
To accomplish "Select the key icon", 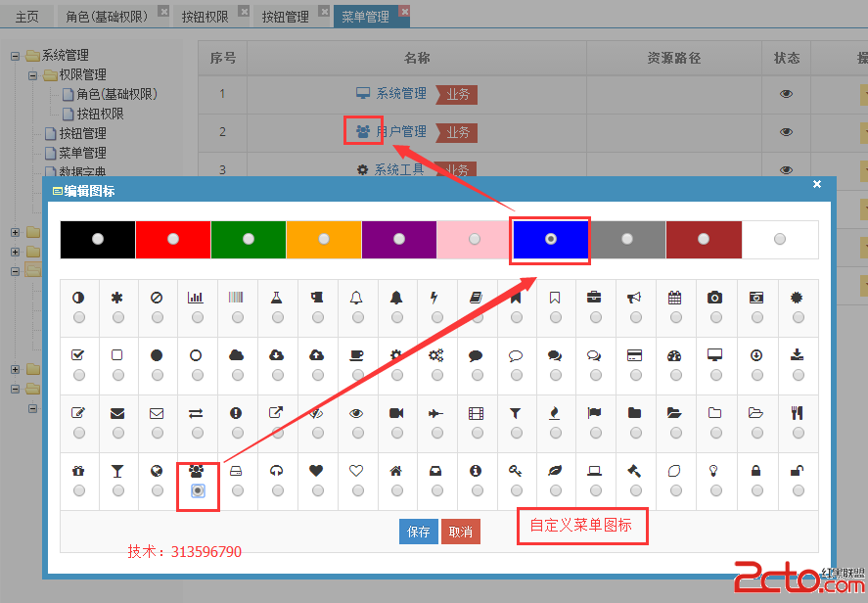I will [516, 471].
